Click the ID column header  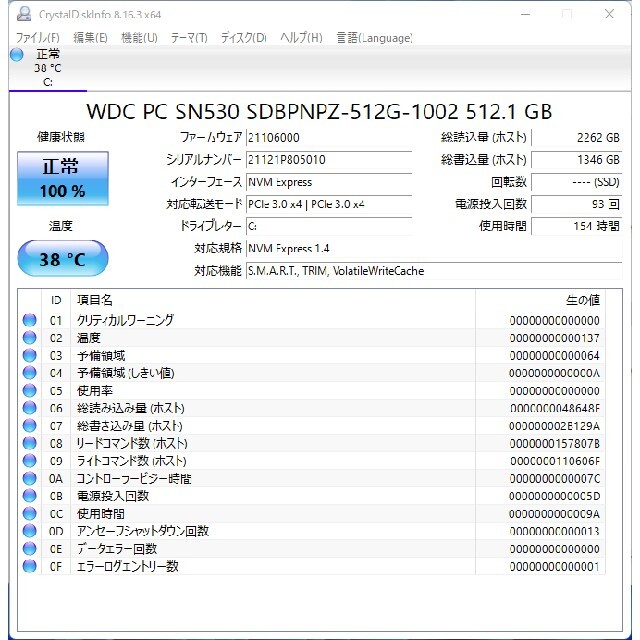[56, 300]
